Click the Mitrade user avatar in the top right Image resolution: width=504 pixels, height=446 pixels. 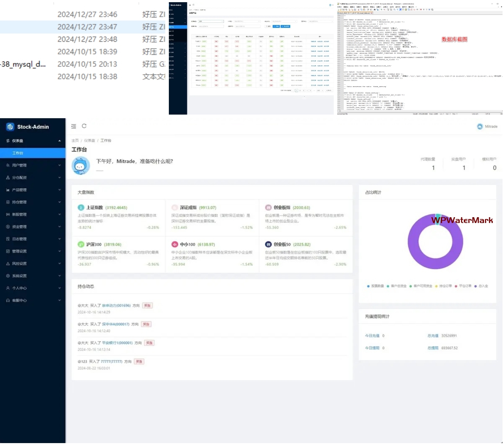click(x=480, y=127)
